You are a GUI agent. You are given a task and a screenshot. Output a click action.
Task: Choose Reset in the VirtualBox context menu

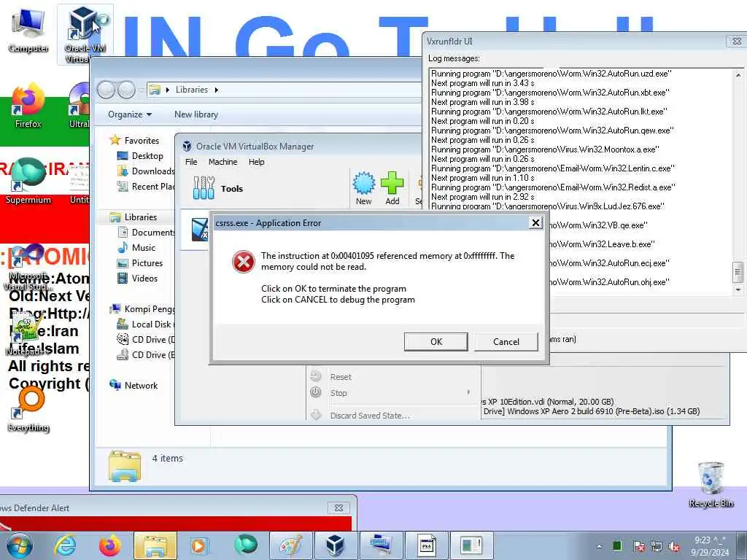point(341,377)
